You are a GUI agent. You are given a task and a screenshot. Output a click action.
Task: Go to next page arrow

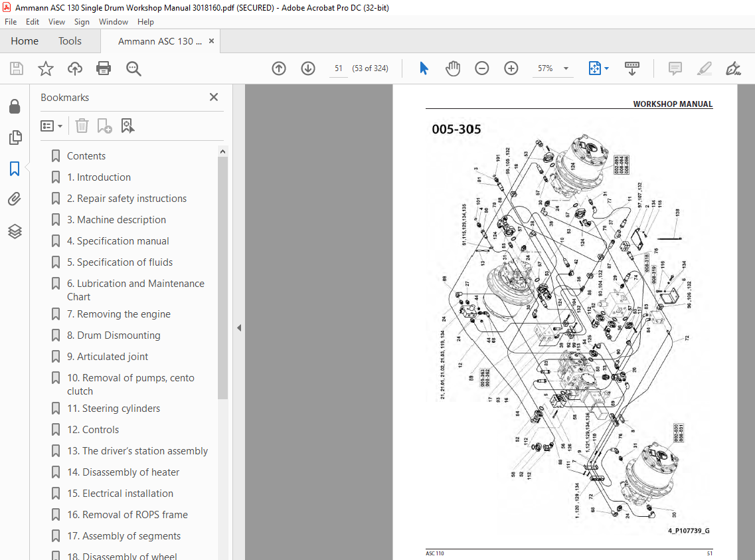point(308,68)
